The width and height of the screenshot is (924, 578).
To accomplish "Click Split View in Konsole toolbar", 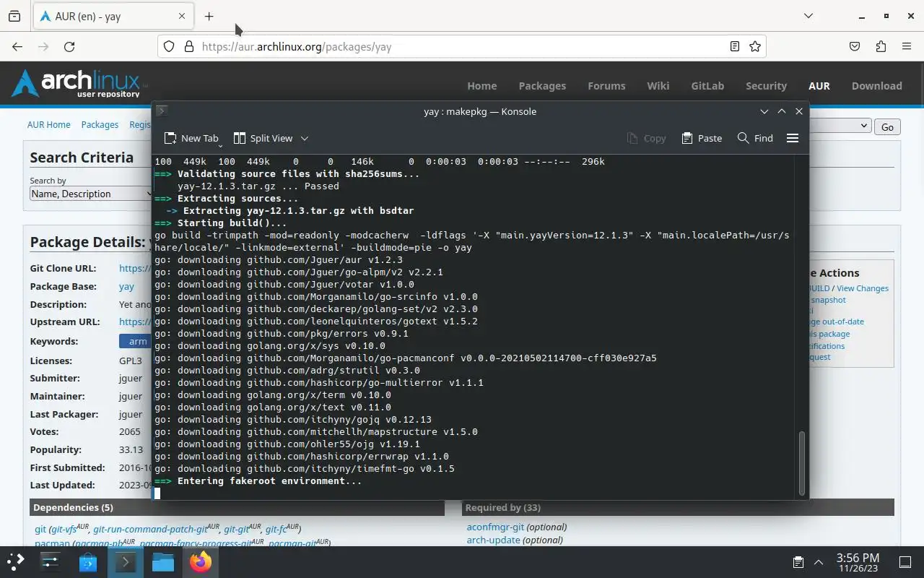I will tap(263, 138).
